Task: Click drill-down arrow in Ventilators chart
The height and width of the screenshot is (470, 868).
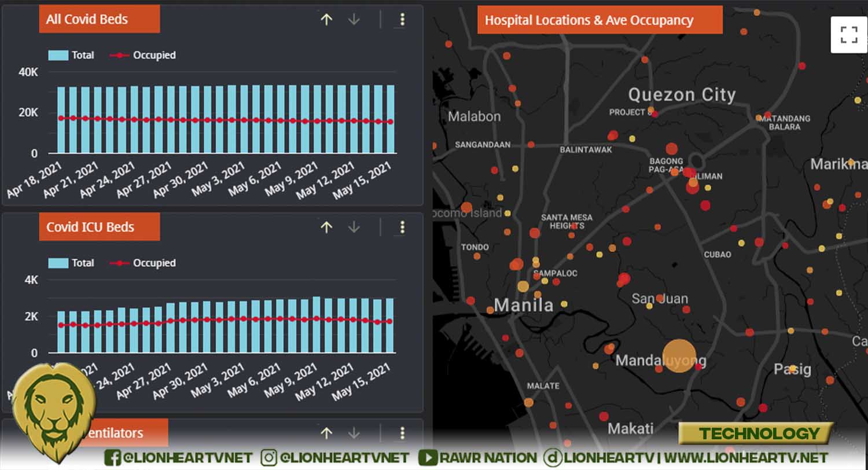Action: pyautogui.click(x=354, y=433)
